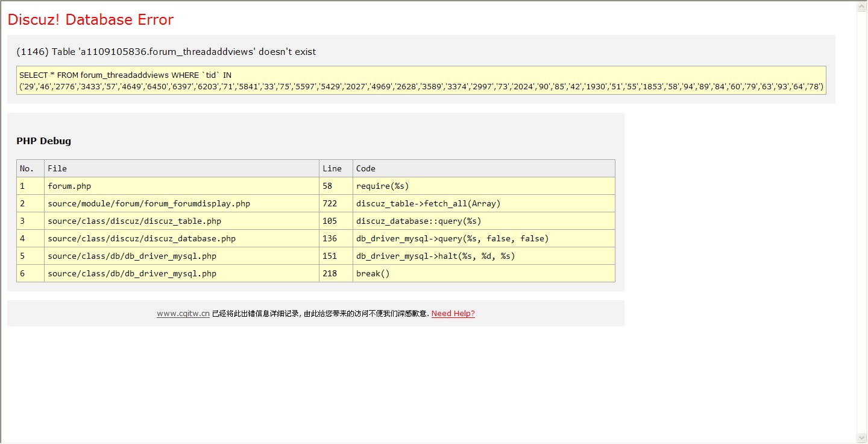Click the scrollbar up arrow

[862, 7]
